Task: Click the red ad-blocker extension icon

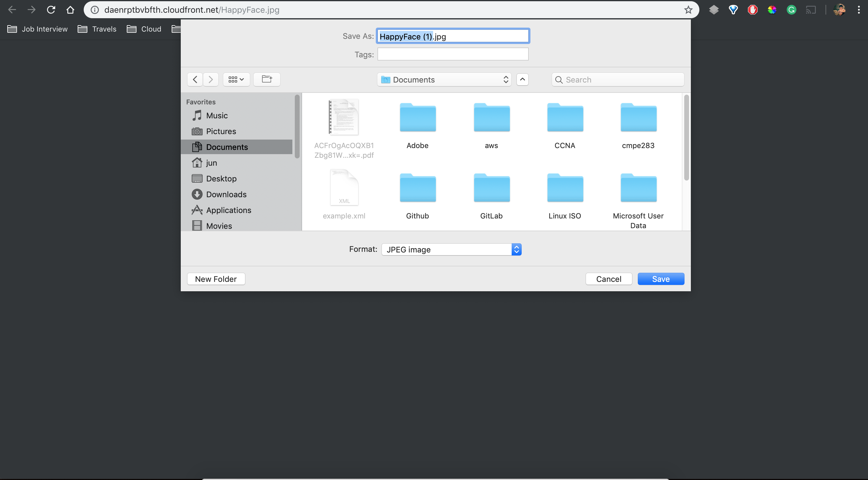Action: (x=752, y=10)
